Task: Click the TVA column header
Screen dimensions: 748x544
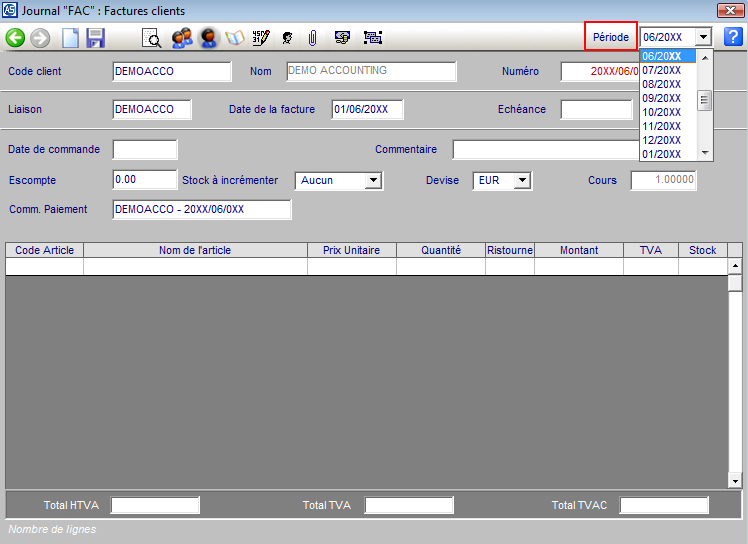Action: pos(651,250)
